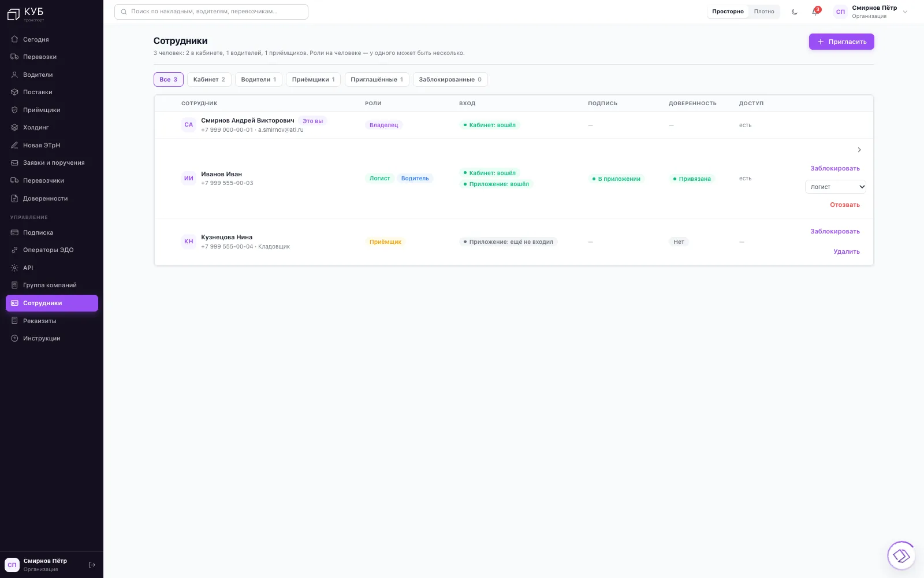Click the Приёмщики shield icon
Image resolution: width=924 pixels, height=578 pixels.
(x=14, y=110)
